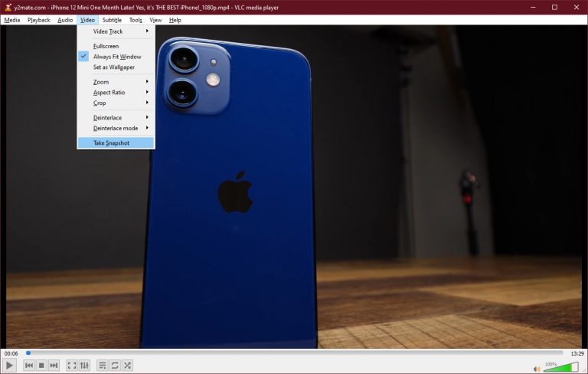Expand the Crop submenu

tap(116, 103)
